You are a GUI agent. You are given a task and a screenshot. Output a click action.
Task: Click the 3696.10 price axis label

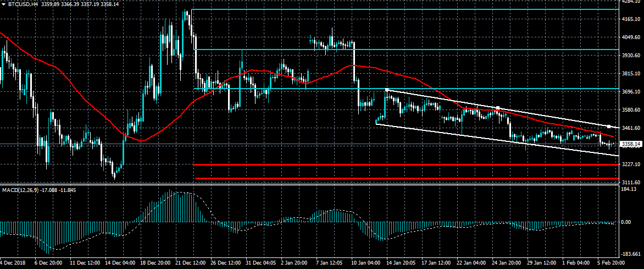point(632,92)
